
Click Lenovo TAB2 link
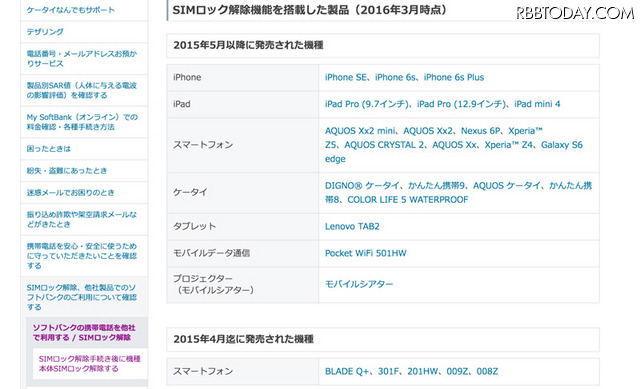(x=352, y=226)
